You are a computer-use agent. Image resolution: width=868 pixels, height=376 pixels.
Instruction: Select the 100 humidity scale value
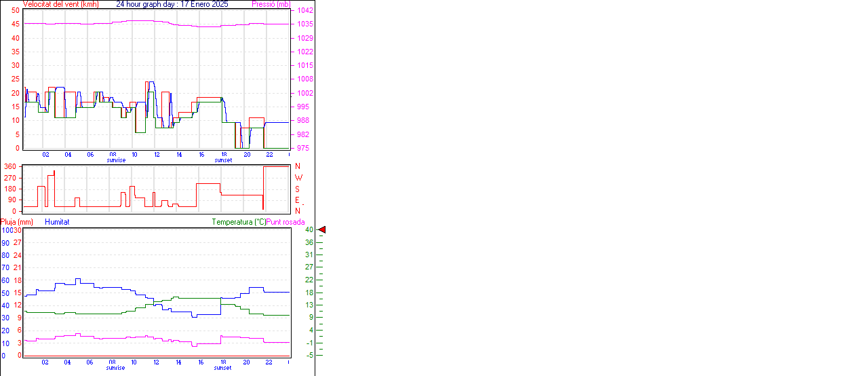pos(6,230)
